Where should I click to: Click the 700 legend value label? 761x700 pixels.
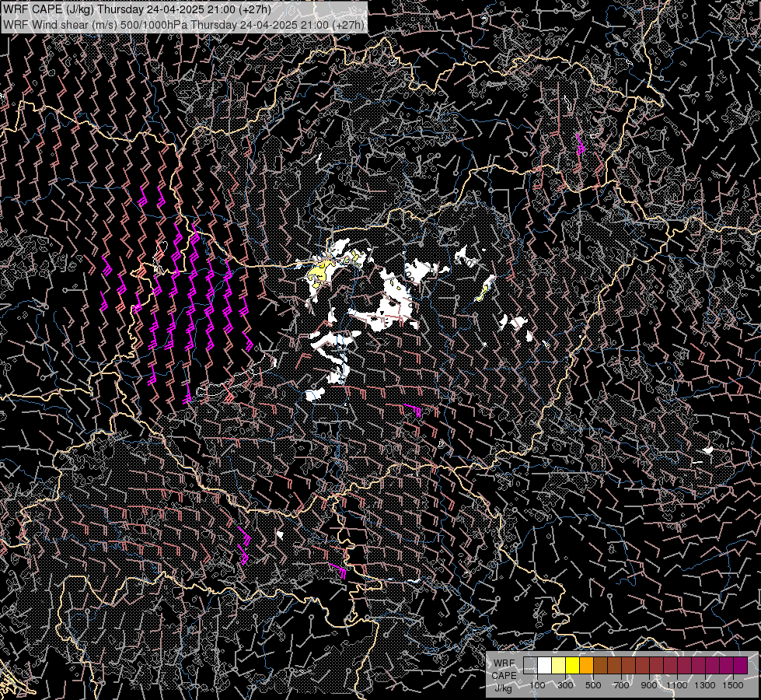(x=621, y=685)
